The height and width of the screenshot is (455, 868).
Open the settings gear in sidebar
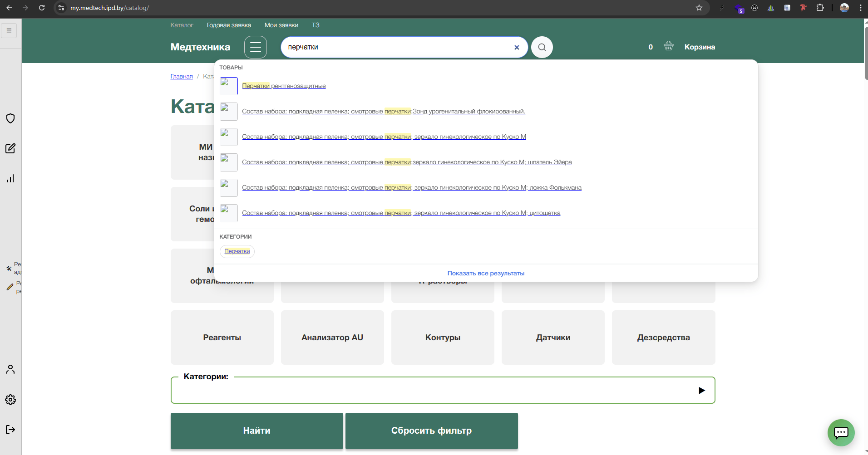[10, 400]
